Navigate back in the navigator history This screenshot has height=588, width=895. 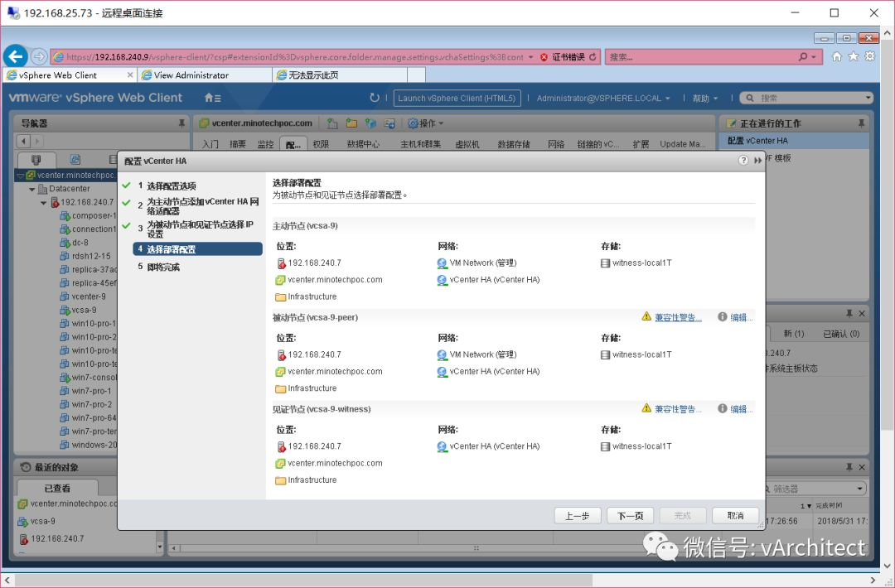coord(23,141)
